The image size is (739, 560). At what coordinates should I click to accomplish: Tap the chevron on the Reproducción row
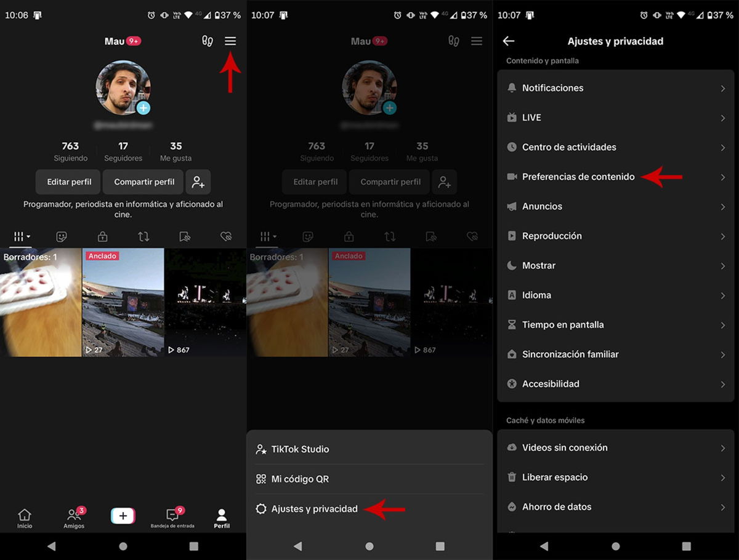(723, 236)
